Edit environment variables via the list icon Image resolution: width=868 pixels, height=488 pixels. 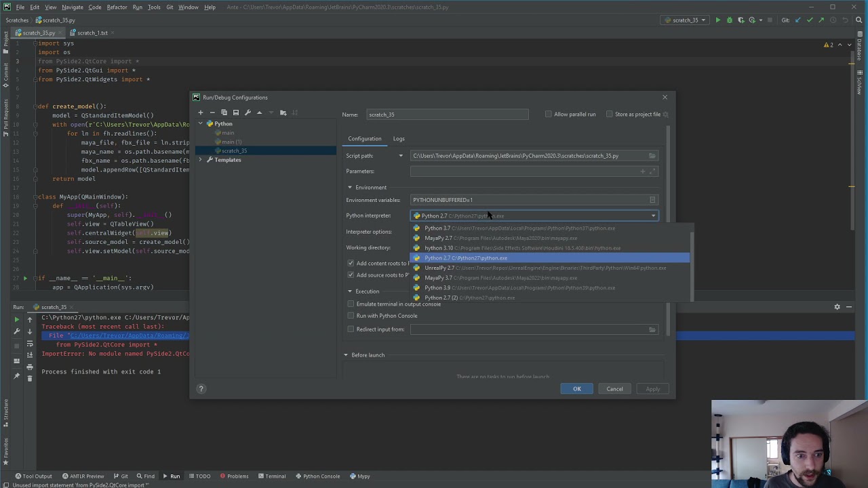point(652,200)
